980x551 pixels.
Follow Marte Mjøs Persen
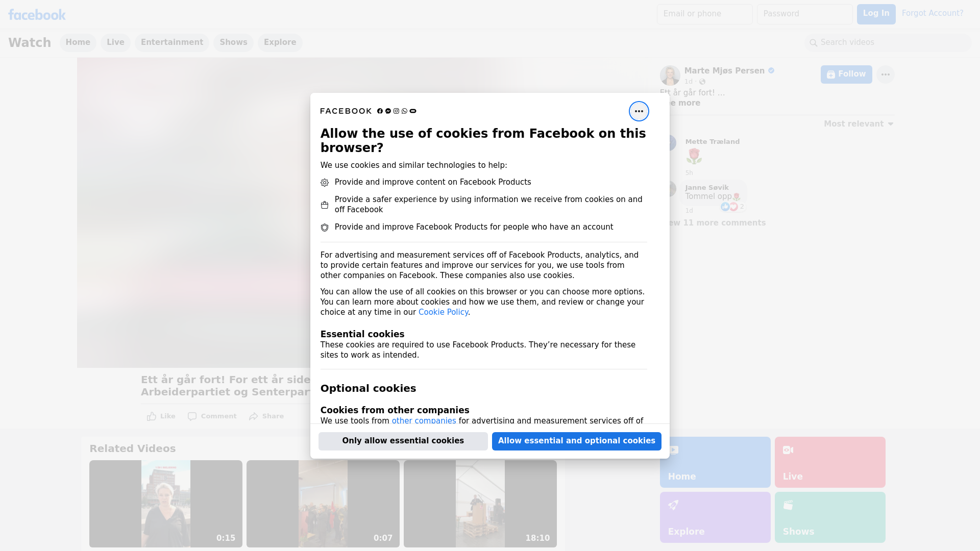point(846,74)
